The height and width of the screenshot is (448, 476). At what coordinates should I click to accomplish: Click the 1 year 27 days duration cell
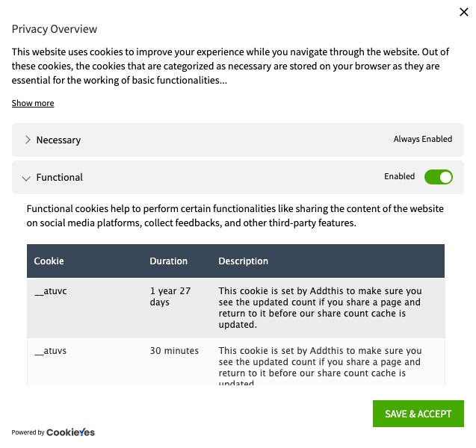pos(171,296)
